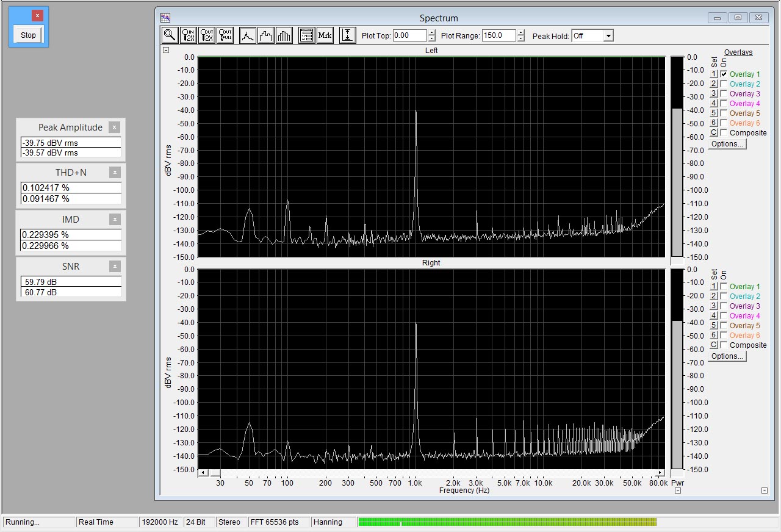Set Overlay 1 in the Left channel
781x532 pixels.
(714, 74)
